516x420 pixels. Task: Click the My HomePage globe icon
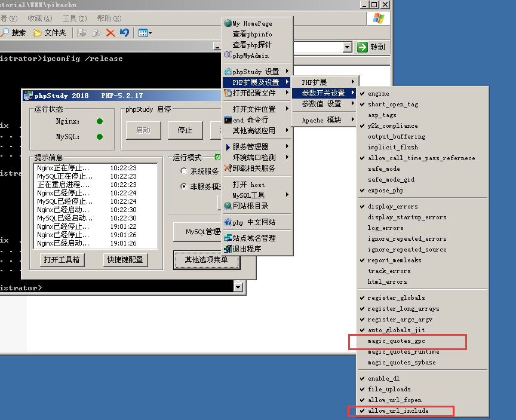228,23
